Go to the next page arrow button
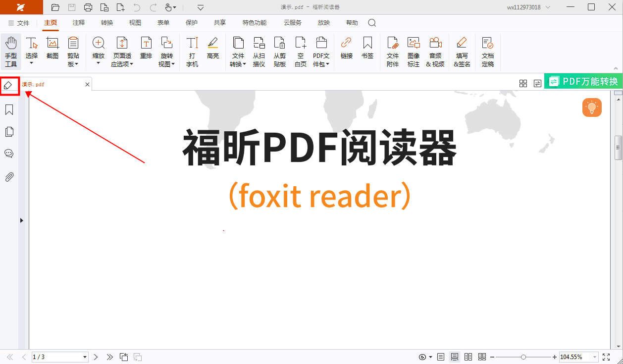This screenshot has height=364, width=623. (x=96, y=357)
